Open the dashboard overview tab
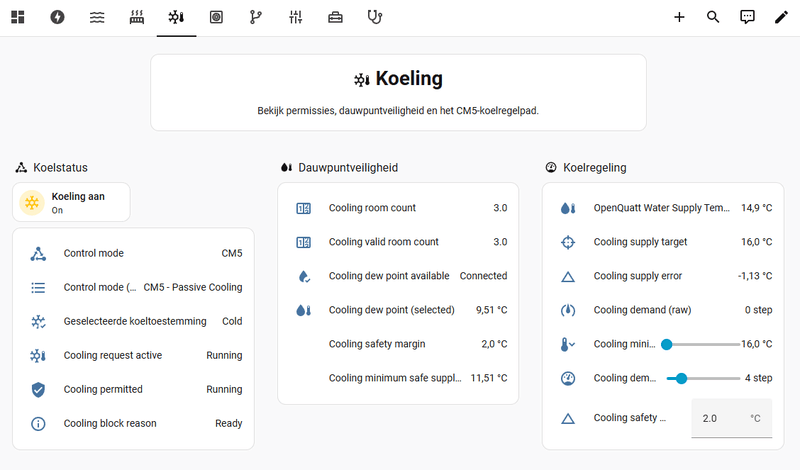The height and width of the screenshot is (470, 800). 18,17
